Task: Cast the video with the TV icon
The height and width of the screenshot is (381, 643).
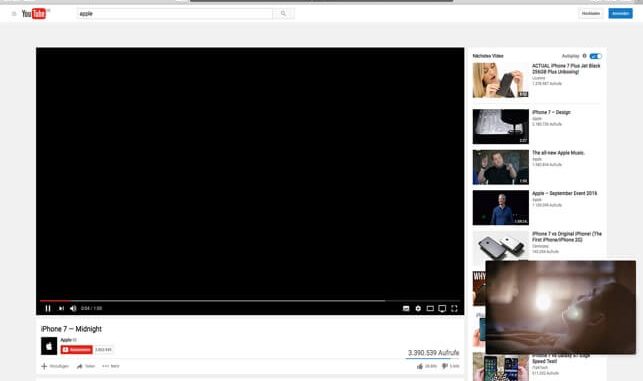Action: pyautogui.click(x=442, y=308)
